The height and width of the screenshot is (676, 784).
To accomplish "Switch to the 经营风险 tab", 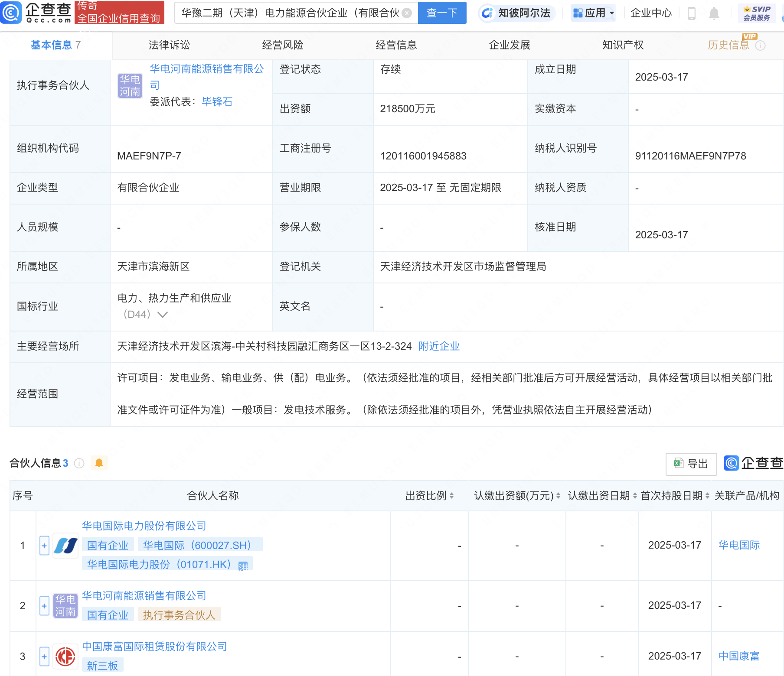I will pos(283,45).
